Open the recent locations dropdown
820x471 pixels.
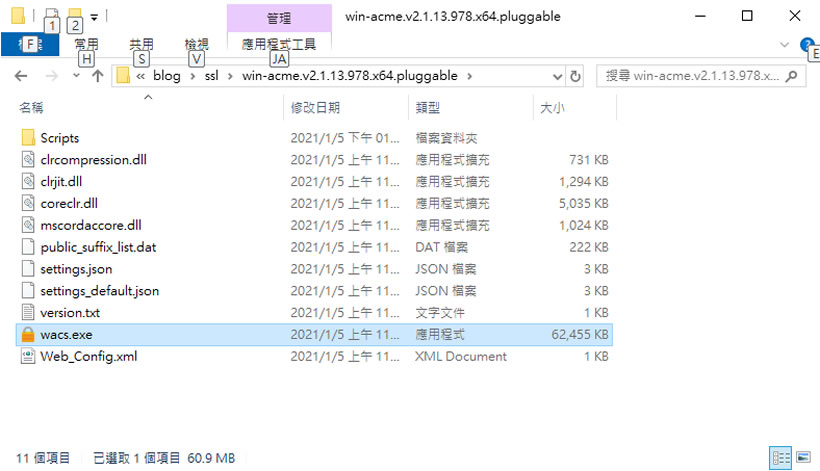76,76
